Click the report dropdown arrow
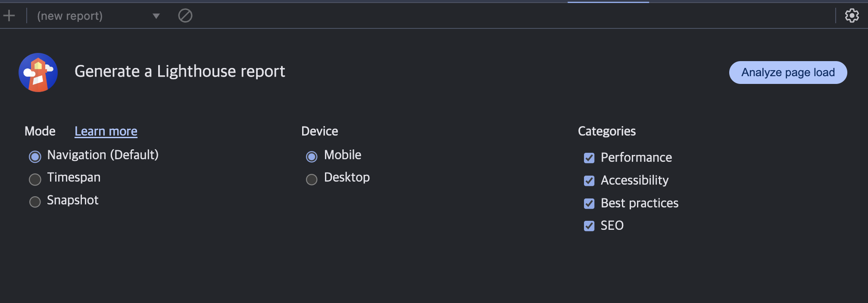Image resolution: width=868 pixels, height=303 pixels. coord(156,16)
